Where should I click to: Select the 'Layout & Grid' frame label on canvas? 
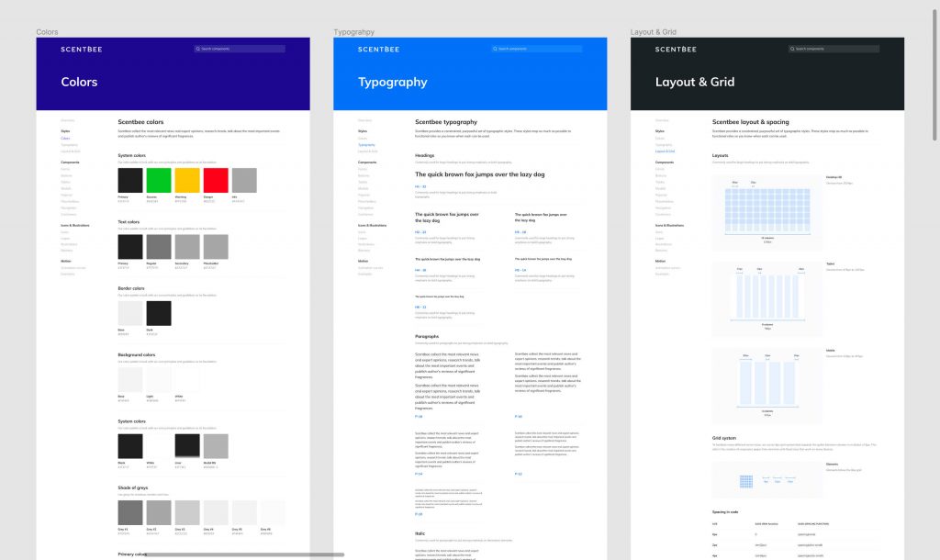(x=654, y=32)
